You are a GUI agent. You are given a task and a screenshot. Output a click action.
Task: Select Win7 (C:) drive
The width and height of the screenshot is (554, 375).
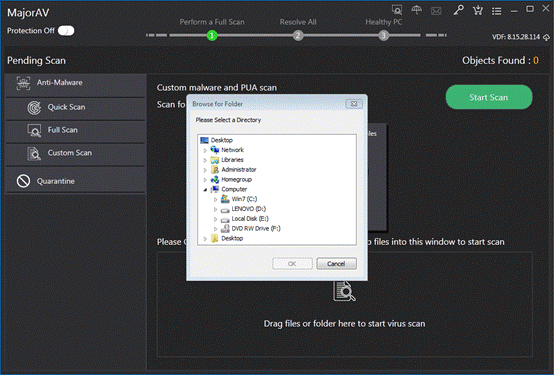coord(244,199)
